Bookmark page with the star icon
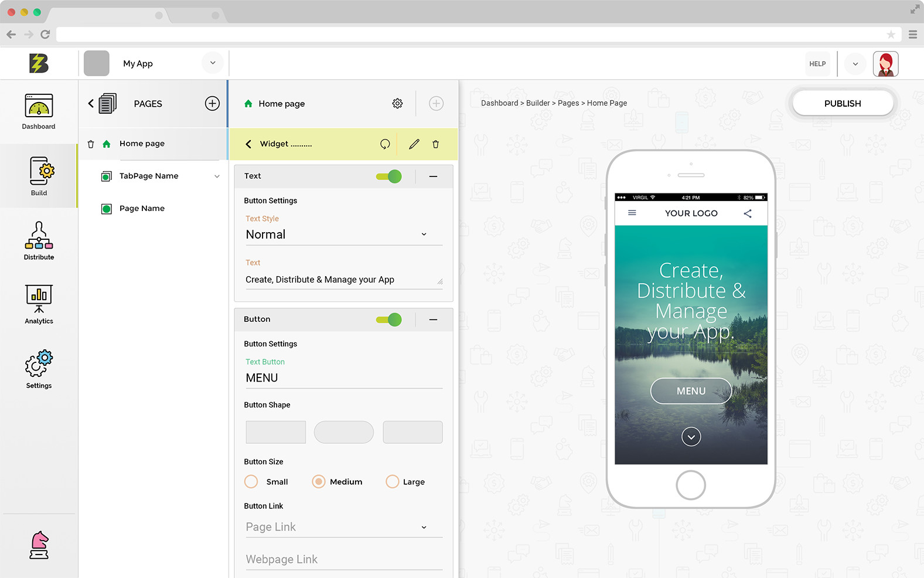 point(891,35)
